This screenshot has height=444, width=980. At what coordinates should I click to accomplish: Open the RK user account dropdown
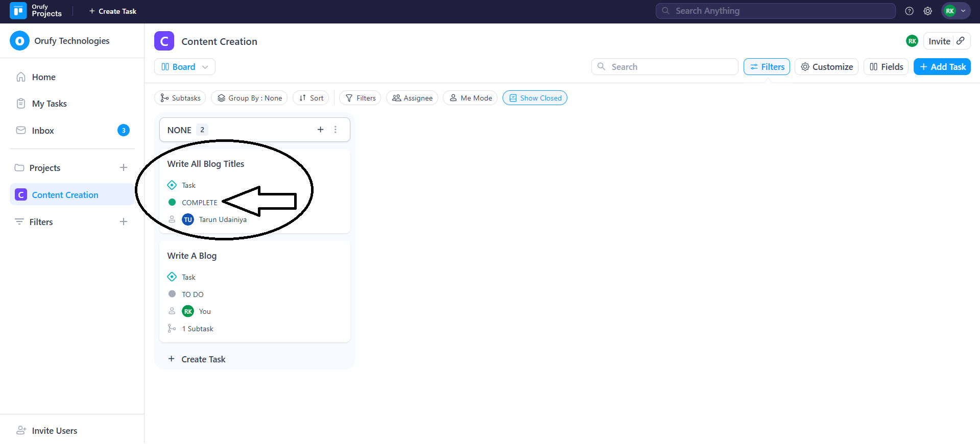(x=955, y=11)
